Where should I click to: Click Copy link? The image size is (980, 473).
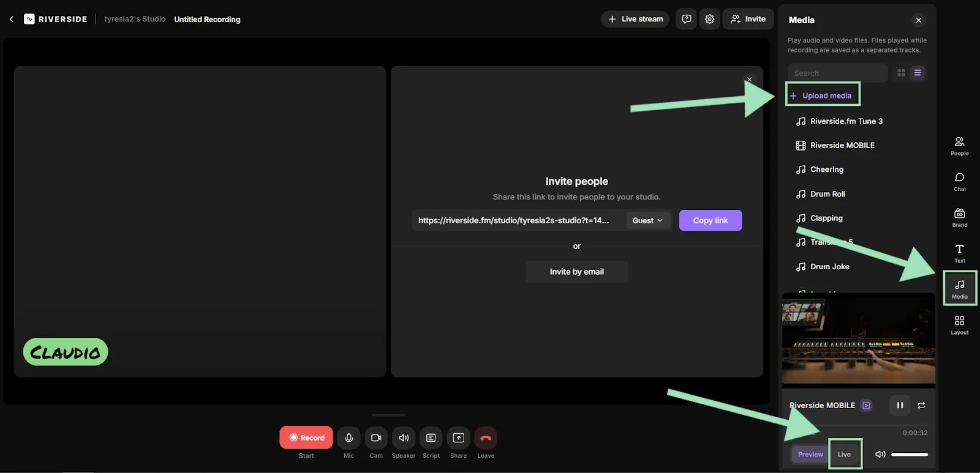pyautogui.click(x=710, y=220)
